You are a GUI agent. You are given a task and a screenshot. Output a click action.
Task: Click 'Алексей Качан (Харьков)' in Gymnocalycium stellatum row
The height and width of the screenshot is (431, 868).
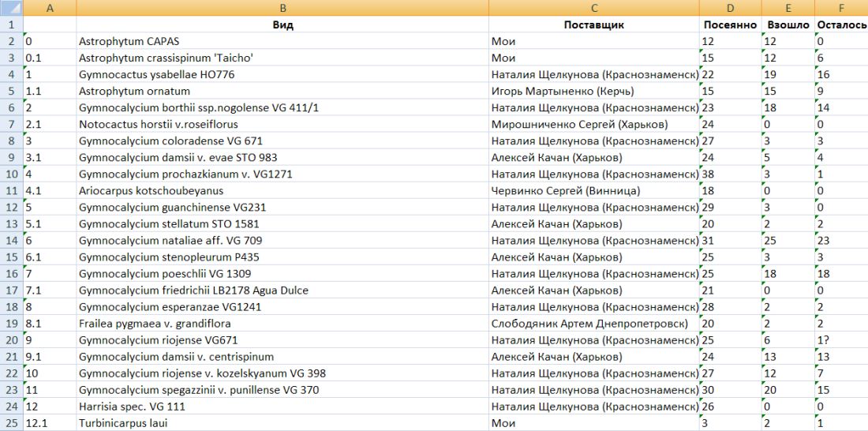(594, 224)
